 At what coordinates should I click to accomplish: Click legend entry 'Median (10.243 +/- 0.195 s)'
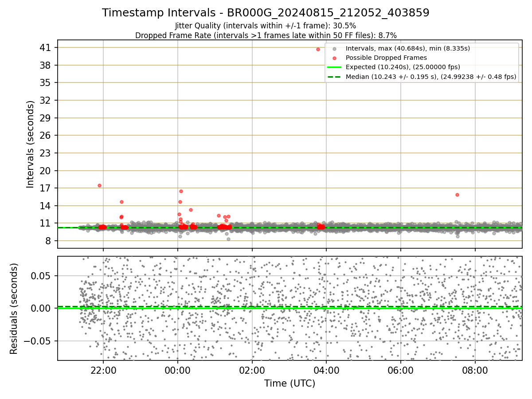click(x=431, y=77)
